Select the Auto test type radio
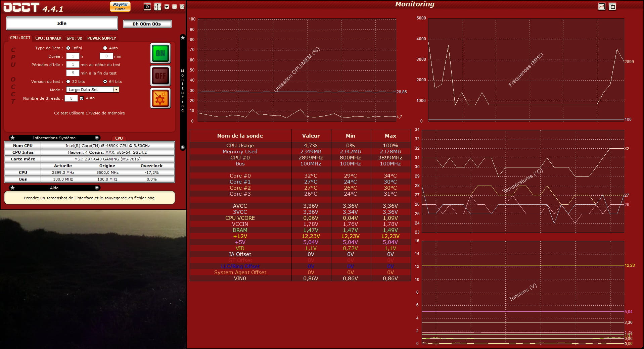This screenshot has height=349, width=644. [x=105, y=48]
